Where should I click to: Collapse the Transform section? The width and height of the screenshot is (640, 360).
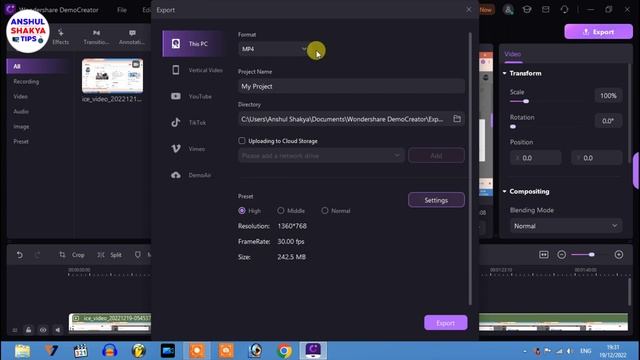click(x=504, y=73)
